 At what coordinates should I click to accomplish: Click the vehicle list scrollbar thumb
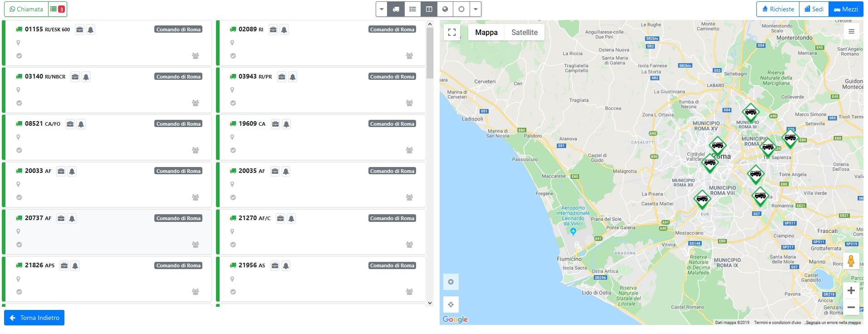(x=430, y=52)
